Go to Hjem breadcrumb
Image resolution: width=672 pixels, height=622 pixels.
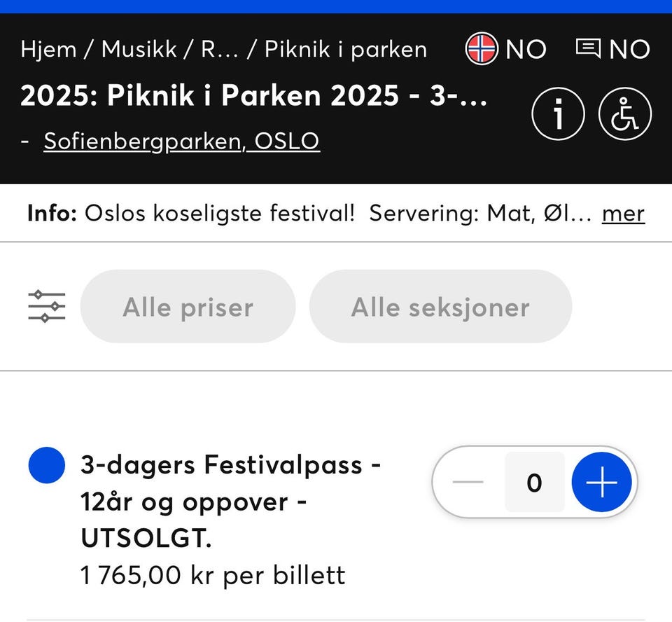49,49
